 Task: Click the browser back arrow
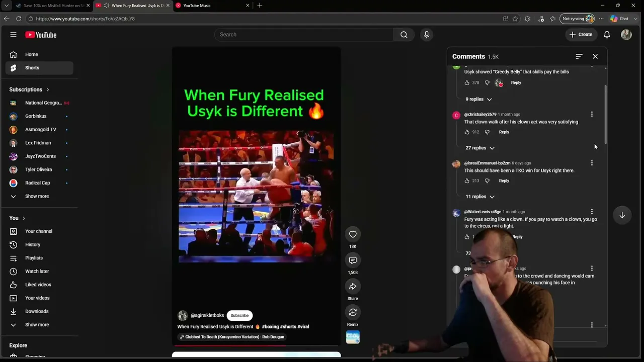tap(7, 19)
